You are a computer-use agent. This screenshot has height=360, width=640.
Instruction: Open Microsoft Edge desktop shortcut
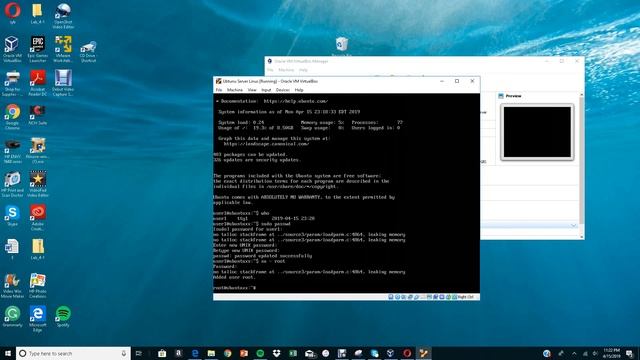38,319
